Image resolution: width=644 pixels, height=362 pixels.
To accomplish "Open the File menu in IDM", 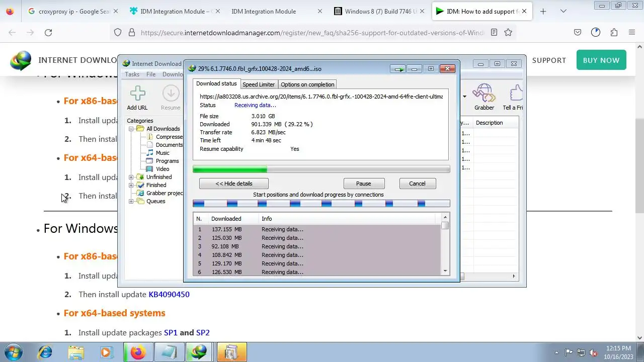I will [x=151, y=74].
